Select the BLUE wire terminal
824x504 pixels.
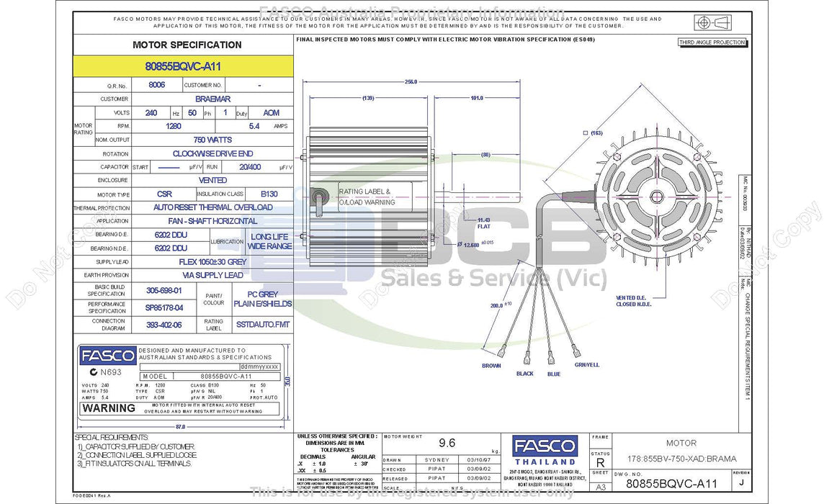[551, 356]
